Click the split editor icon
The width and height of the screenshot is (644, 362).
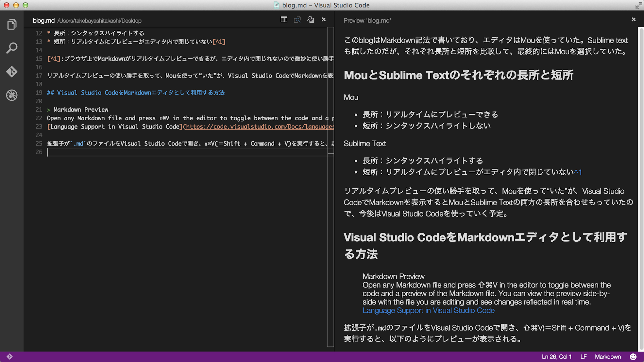[284, 20]
